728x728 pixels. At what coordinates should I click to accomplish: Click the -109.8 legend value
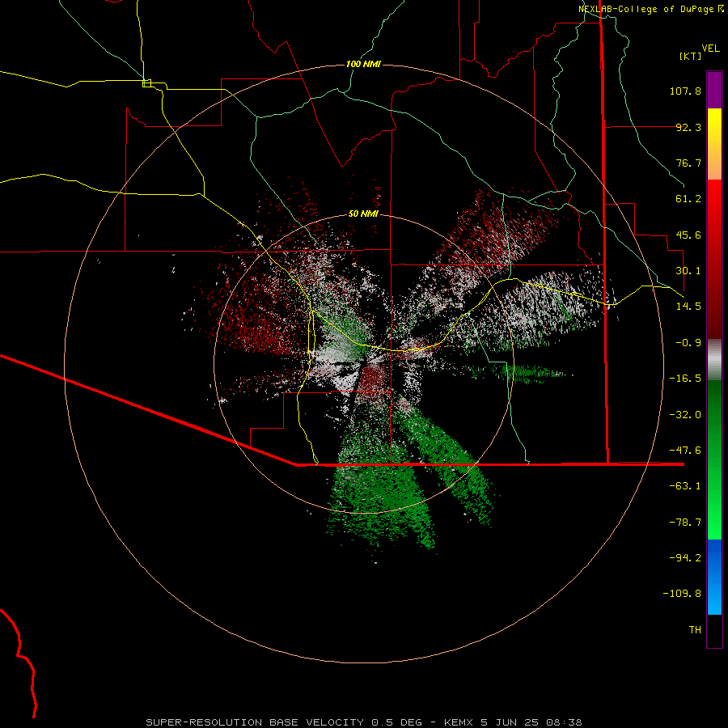(x=682, y=594)
